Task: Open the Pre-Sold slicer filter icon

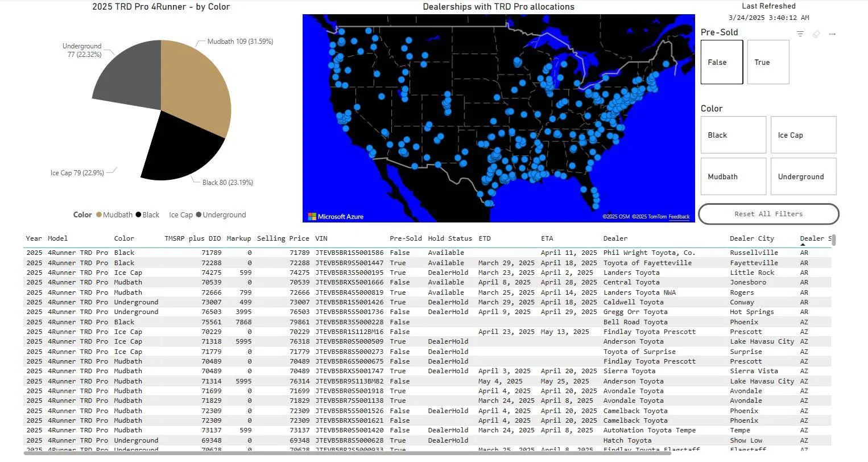Action: (x=800, y=34)
